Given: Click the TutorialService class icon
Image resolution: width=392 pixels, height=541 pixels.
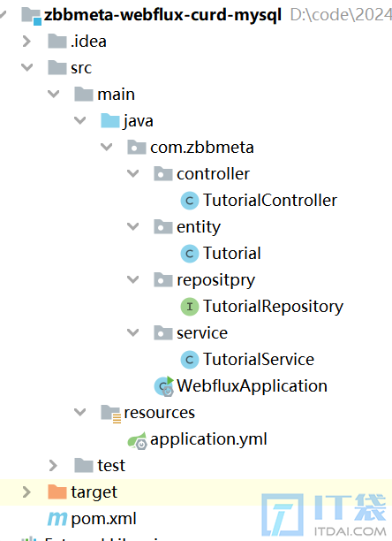Looking at the screenshot, I should click(190, 360).
